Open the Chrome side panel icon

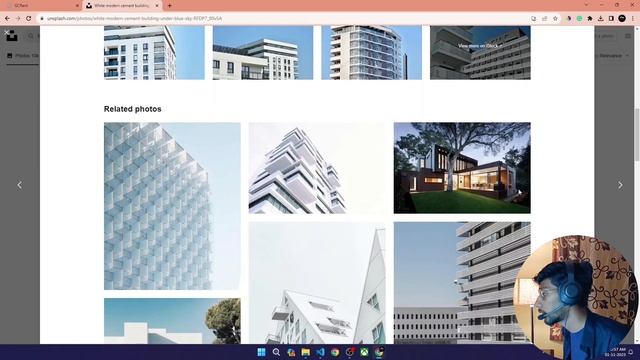tap(611, 18)
